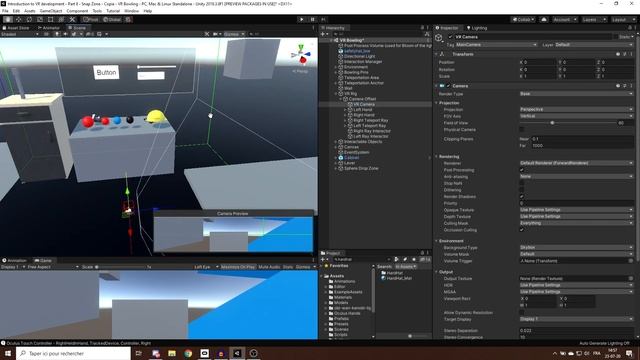Click the scene orientation gizmo

tap(301, 55)
